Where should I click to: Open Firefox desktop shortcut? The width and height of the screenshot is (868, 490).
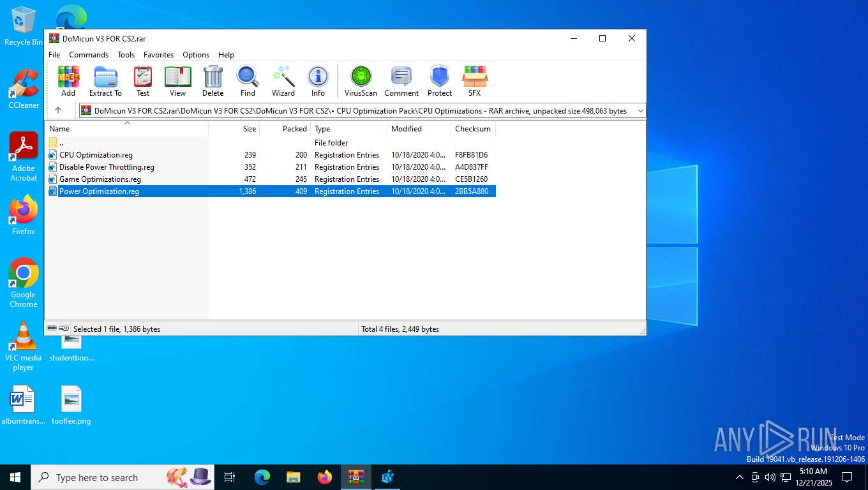pyautogui.click(x=24, y=215)
